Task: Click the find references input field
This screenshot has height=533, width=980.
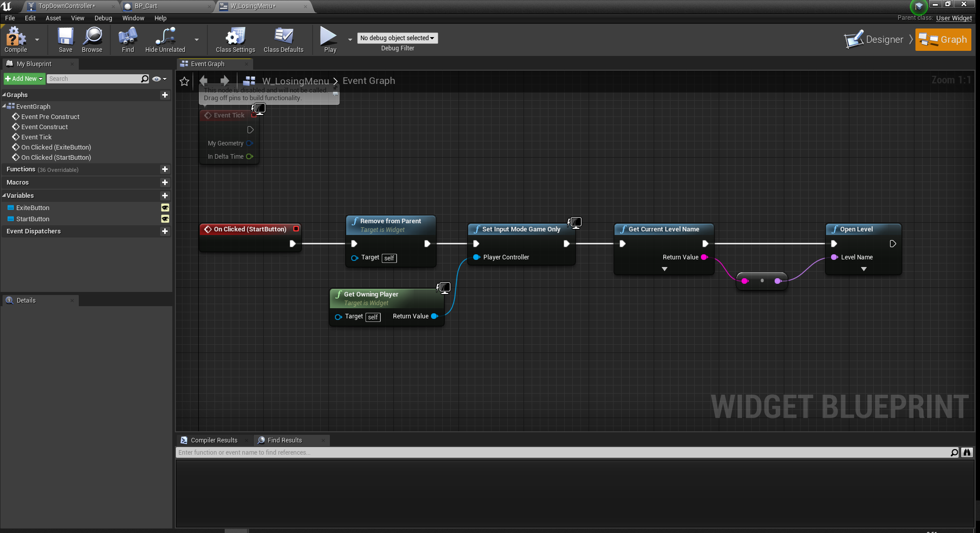Action: click(562, 453)
